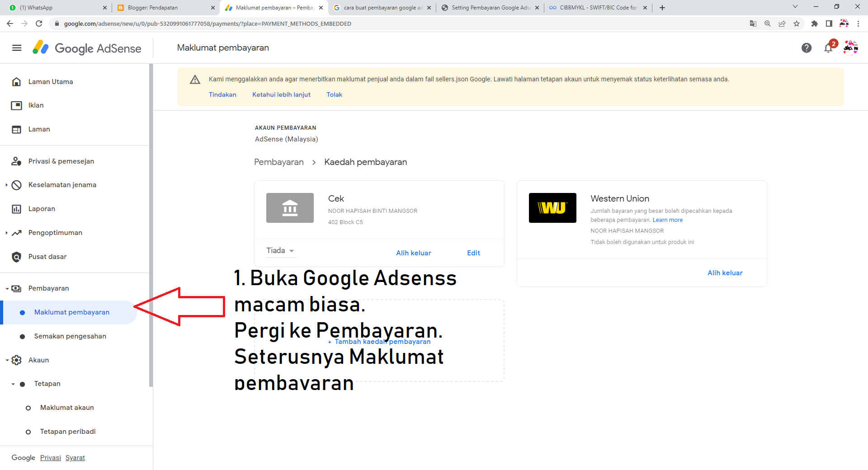Click the warning triangle icon in the banner

click(x=195, y=80)
